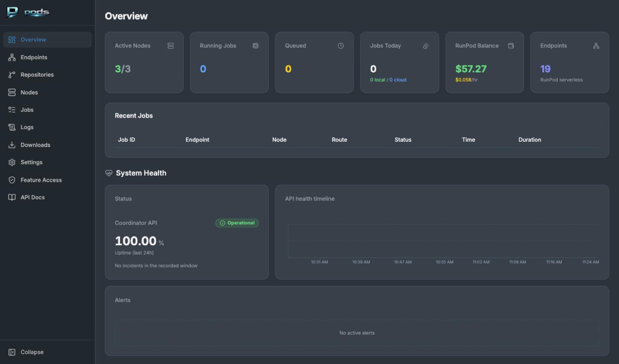Go to Endpoints in sidebar
This screenshot has width=619, height=364.
(48, 57)
